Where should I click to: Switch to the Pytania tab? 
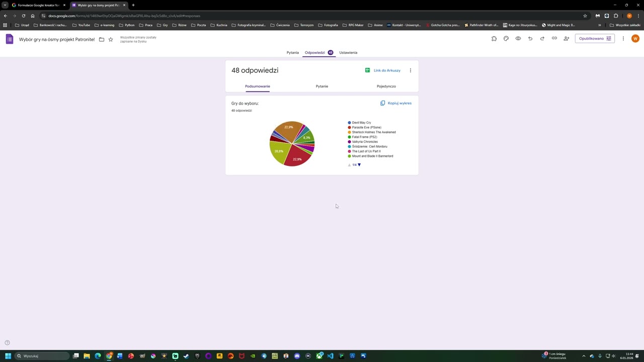pos(293,52)
